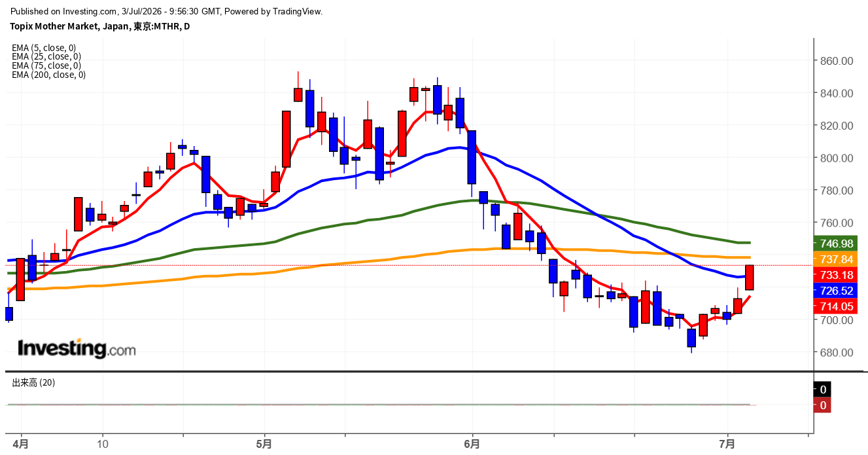Viewport: 868px width, 455px height.
Task: Click the Investing.com logo watermark
Action: (77, 348)
